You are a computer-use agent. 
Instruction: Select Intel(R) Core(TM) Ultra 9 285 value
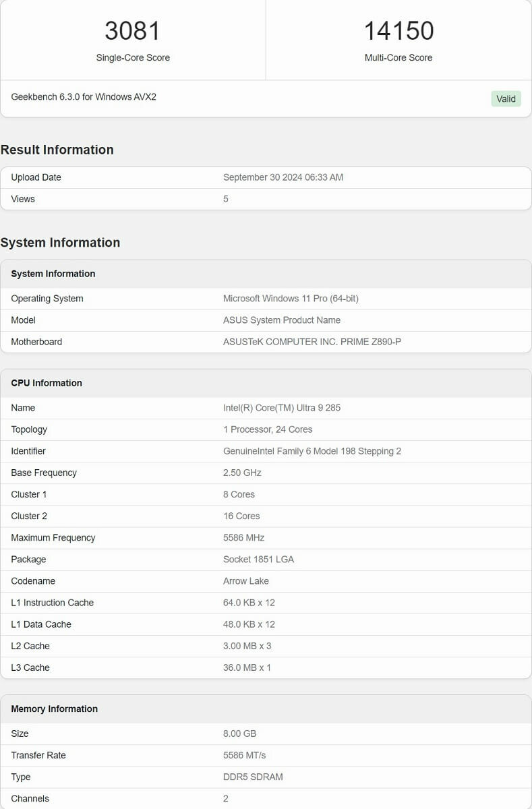pyautogui.click(x=282, y=408)
